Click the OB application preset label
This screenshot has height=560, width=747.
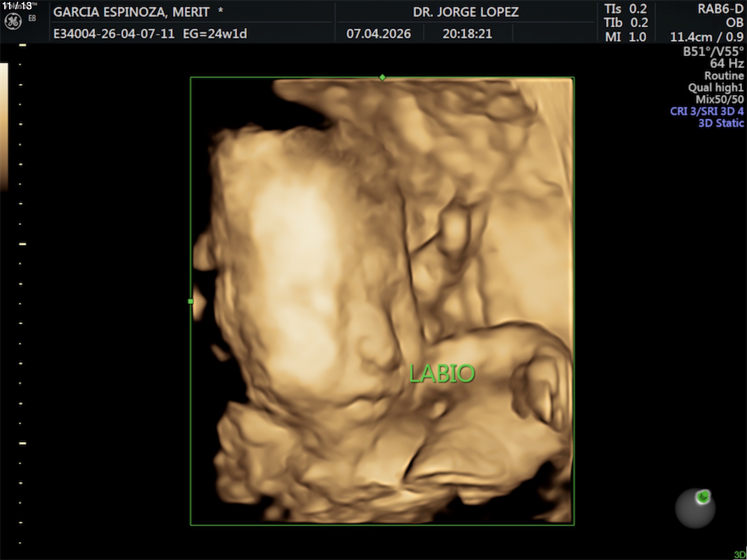pyautogui.click(x=734, y=23)
